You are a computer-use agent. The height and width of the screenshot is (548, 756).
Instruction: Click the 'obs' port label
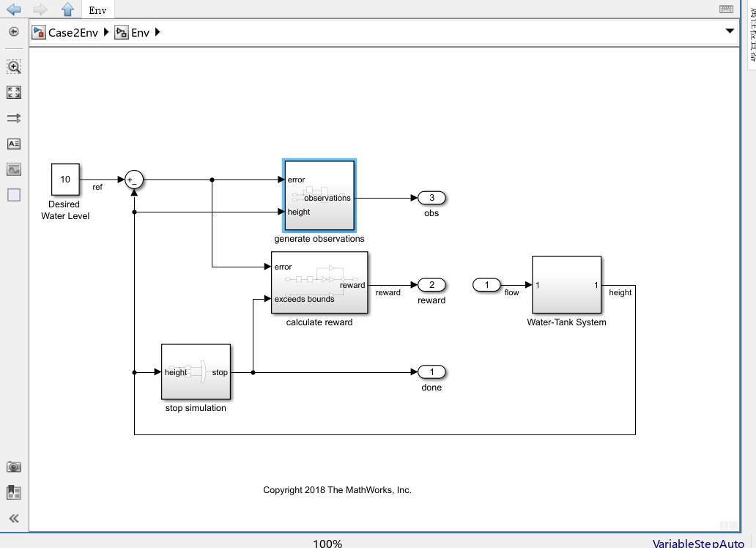431,213
